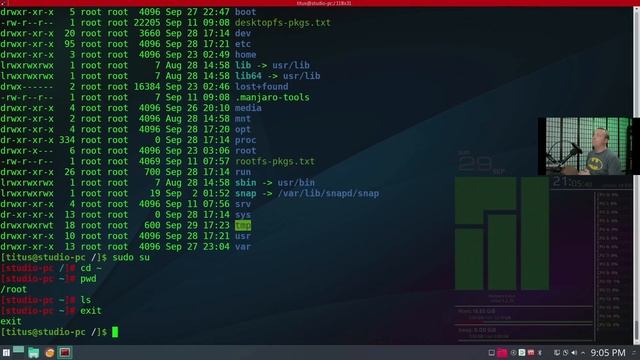Click the 'lib64' symlink name

(248, 76)
